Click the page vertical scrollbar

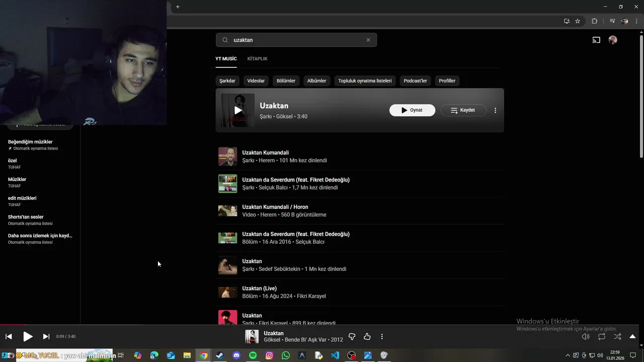pyautogui.click(x=641, y=96)
